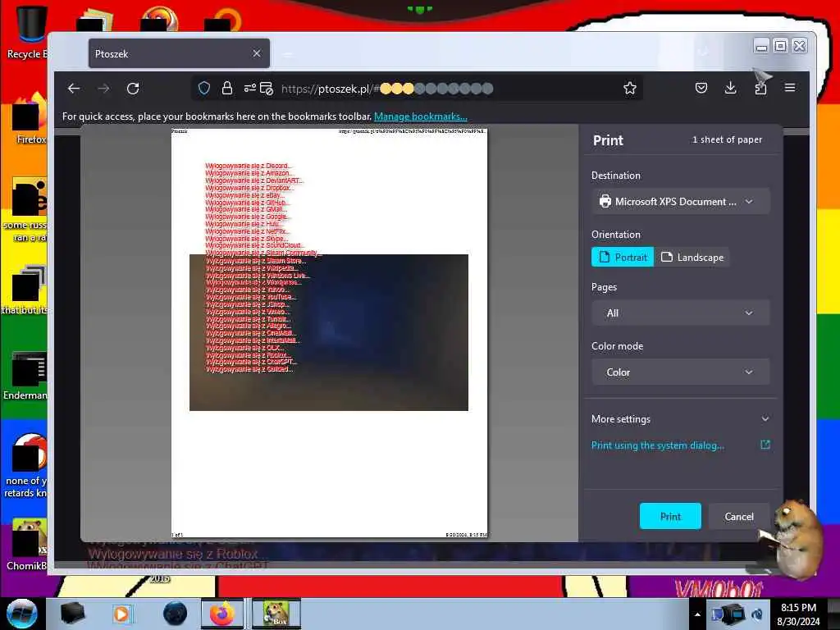Close the Ptoszek tab
This screenshot has height=630, width=840.
pos(257,53)
